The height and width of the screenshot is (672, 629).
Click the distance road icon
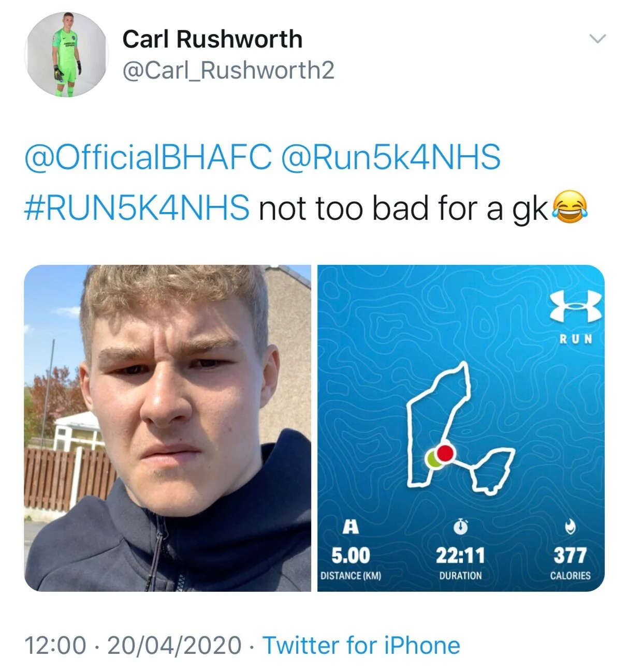[x=351, y=527]
